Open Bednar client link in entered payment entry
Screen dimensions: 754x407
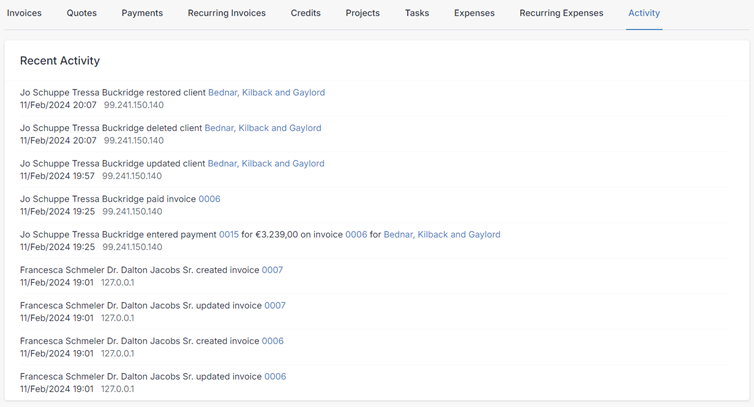pyautogui.click(x=442, y=235)
